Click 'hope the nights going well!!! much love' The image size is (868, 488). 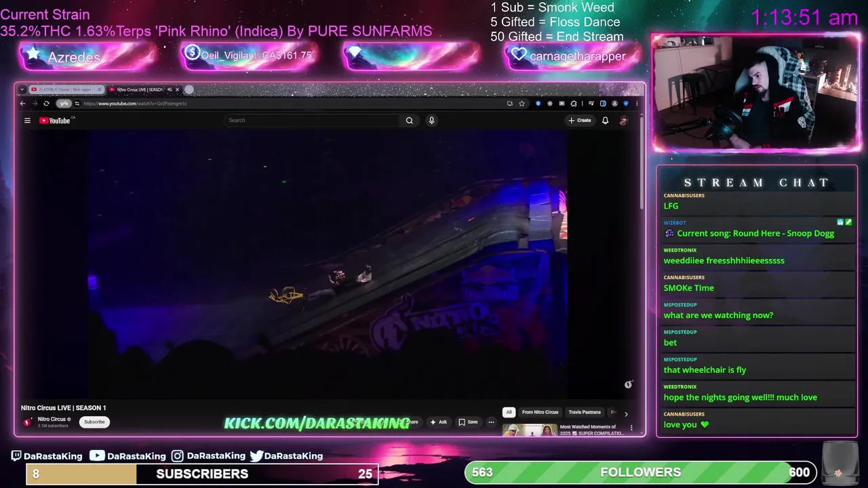pyautogui.click(x=740, y=397)
